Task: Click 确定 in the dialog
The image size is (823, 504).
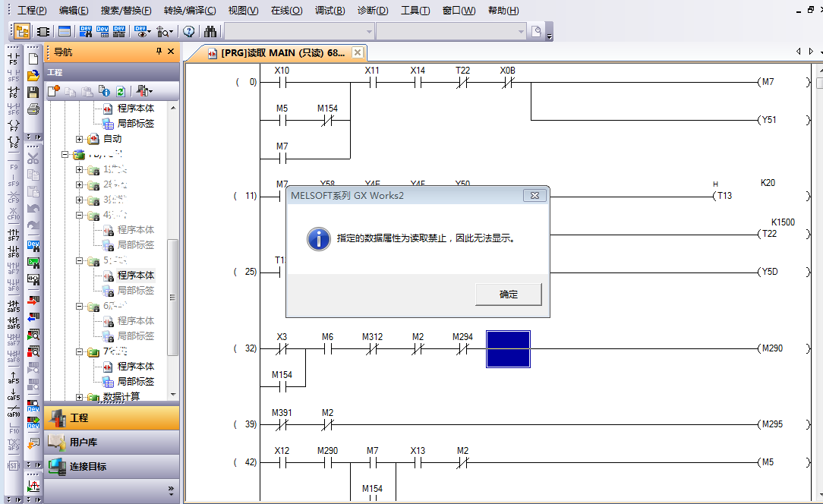Action: (x=508, y=295)
